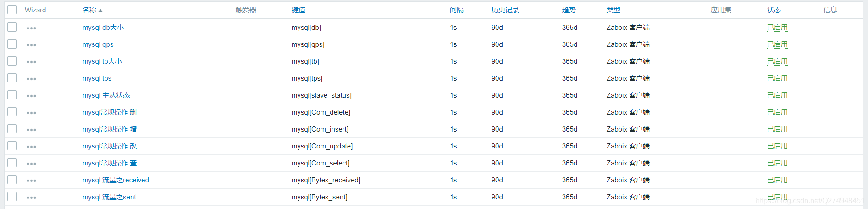Open the mysql常规操作 改 item
Viewport: 868px width, 209px height.
(x=110, y=146)
